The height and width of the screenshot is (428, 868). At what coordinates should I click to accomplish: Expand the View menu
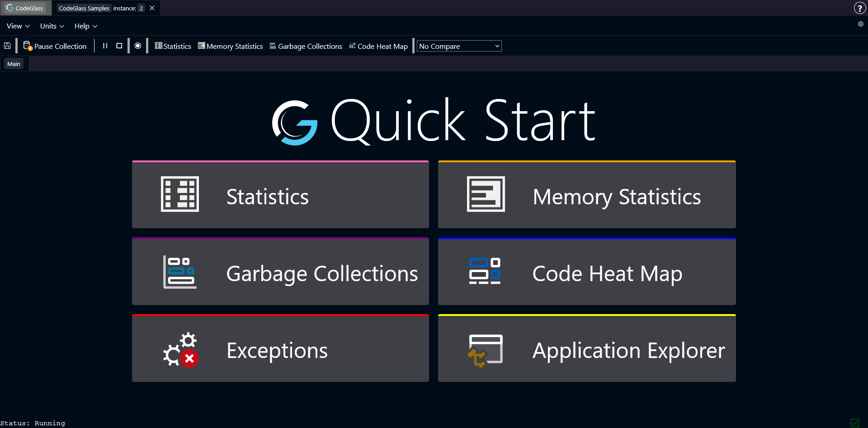click(x=17, y=26)
